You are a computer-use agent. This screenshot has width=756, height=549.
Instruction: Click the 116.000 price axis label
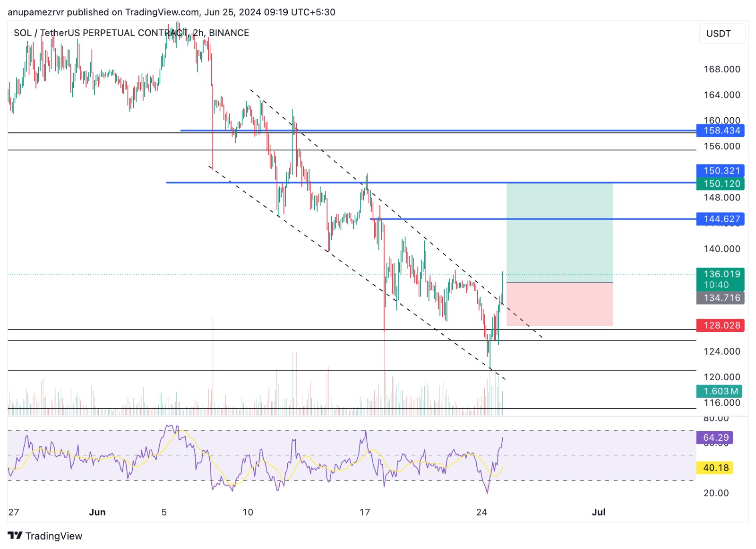click(x=722, y=402)
